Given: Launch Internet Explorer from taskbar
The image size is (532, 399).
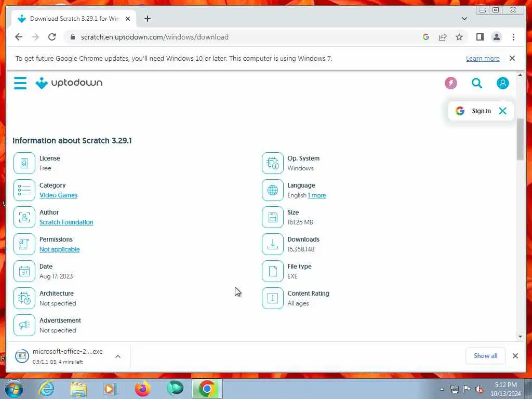Looking at the screenshot, I should (46, 389).
